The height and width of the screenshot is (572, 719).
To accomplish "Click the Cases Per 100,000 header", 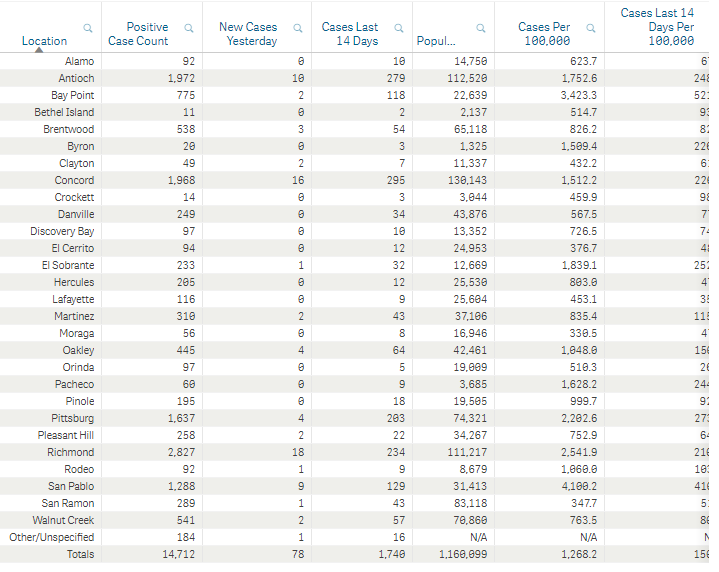I will pyautogui.click(x=544, y=34).
